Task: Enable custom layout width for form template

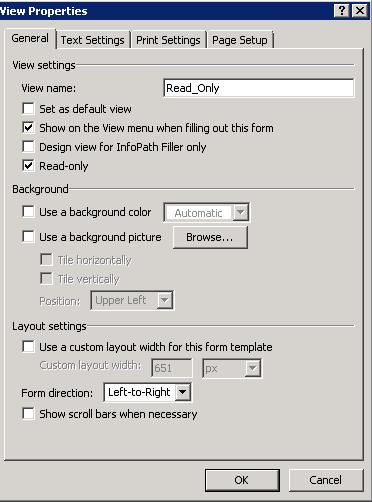Action: click(x=28, y=346)
